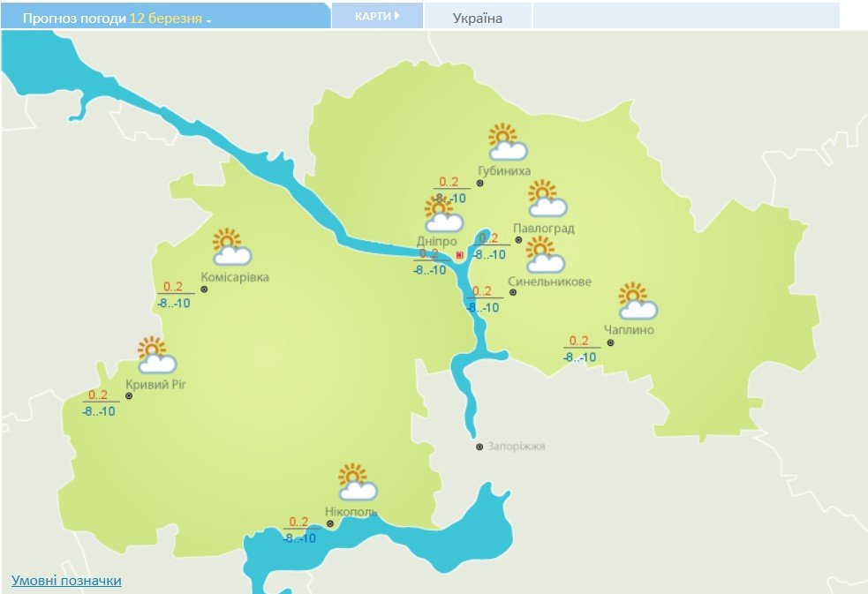Open the Умовні позначки legend link
Screen dimensions: 868x594
click(x=66, y=580)
